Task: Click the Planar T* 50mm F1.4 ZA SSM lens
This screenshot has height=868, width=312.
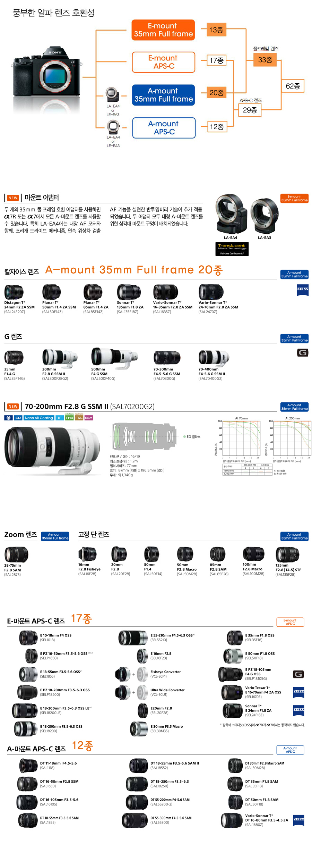Action: (51, 292)
